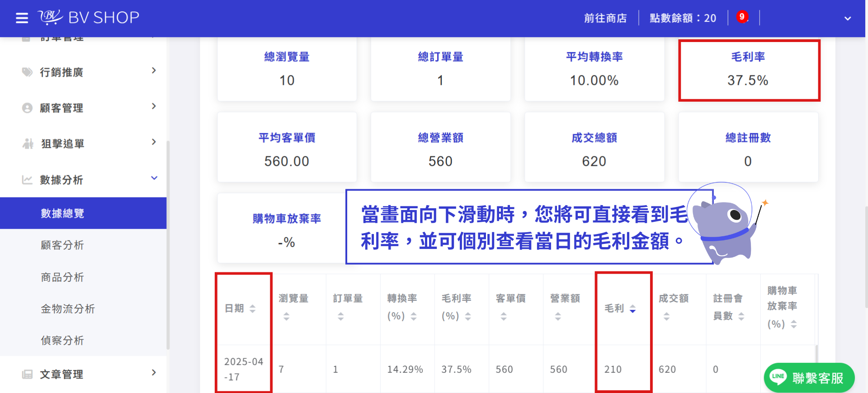Click the BV SHOP logo

[89, 18]
